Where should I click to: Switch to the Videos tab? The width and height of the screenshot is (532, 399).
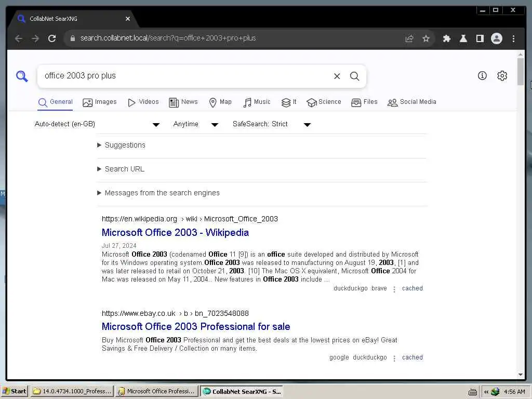(143, 102)
